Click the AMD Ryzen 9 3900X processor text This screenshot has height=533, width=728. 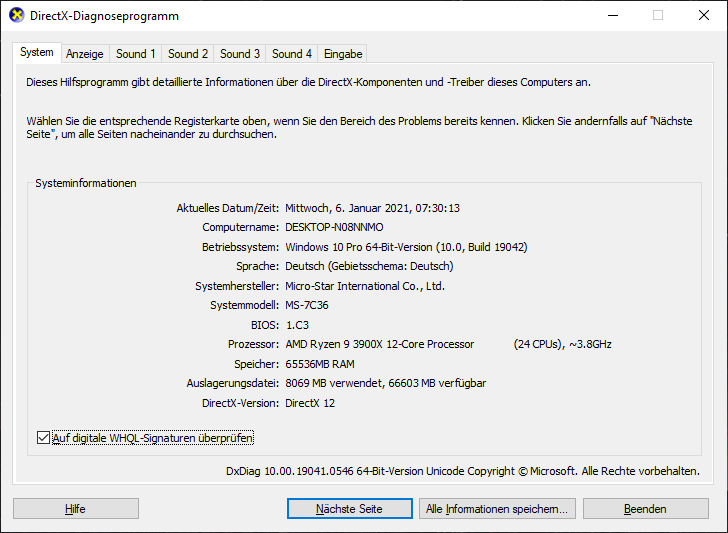click(380, 344)
